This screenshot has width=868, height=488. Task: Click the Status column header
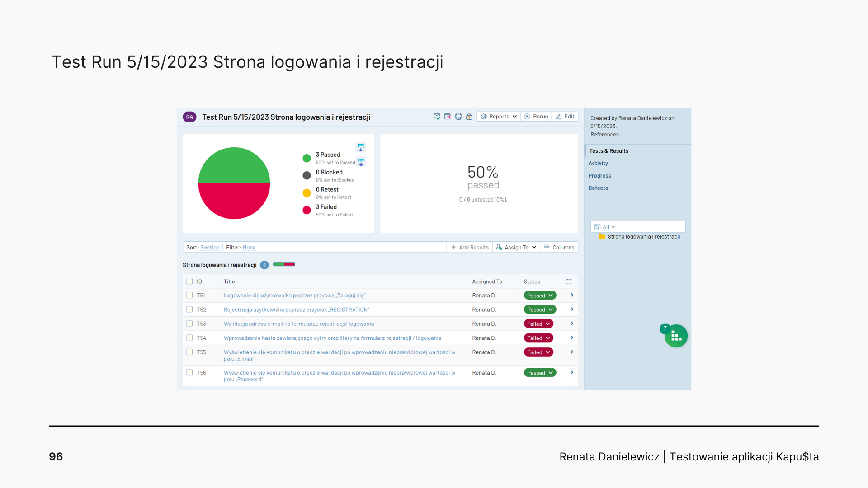pos(532,282)
